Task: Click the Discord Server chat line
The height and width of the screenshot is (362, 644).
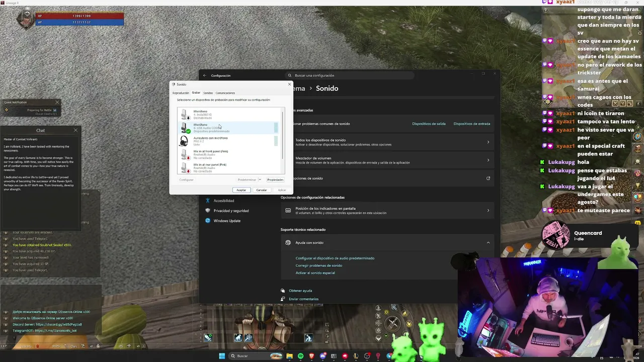Action: [47, 324]
